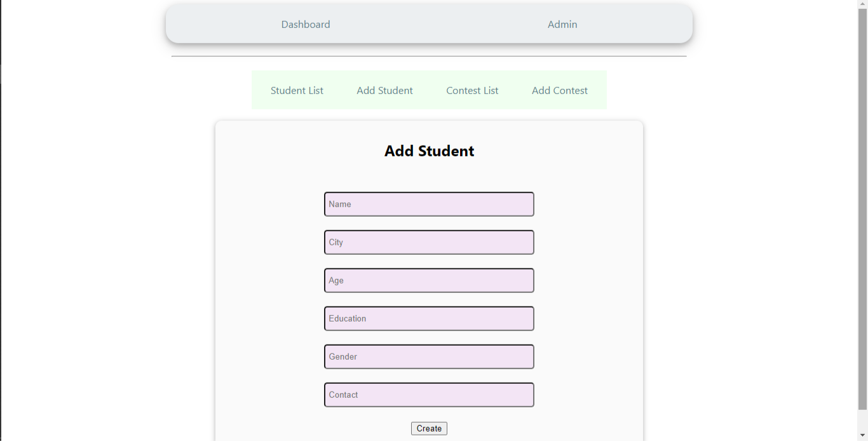Click the scrollbar up arrow

point(863,4)
